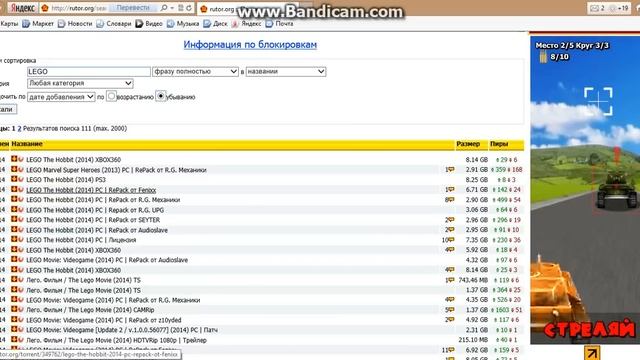Expand the address bar history dropdown arrow
This screenshot has width=640, height=360.
pos(172,8)
